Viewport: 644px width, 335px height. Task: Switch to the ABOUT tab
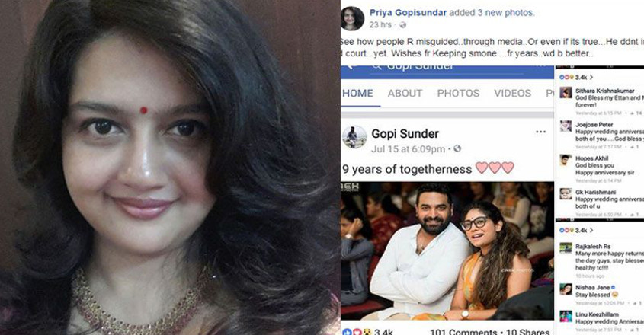point(405,93)
